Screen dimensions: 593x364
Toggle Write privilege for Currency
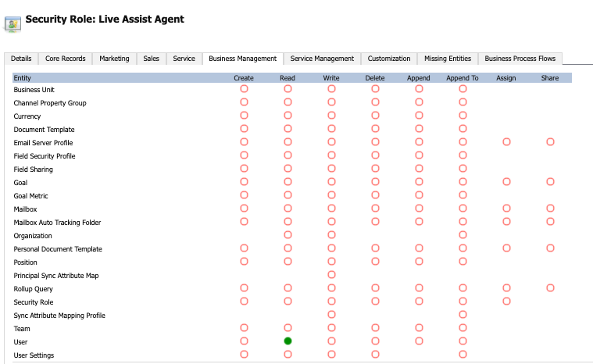[x=332, y=115]
